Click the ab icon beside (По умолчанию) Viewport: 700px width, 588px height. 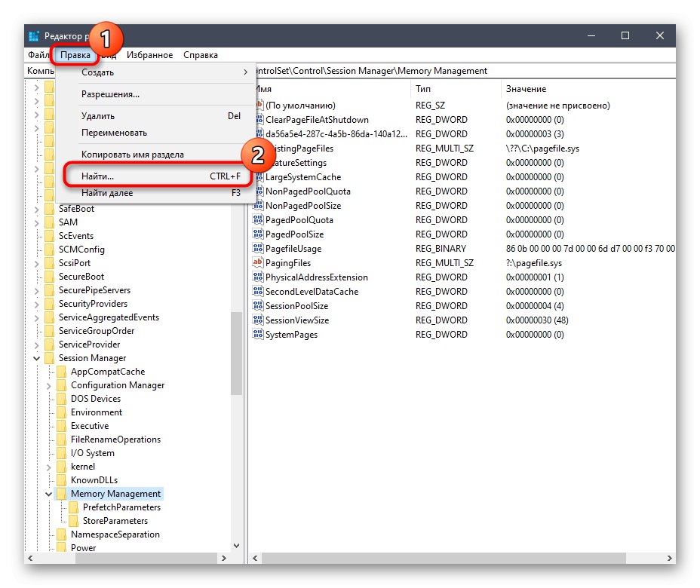click(257, 105)
